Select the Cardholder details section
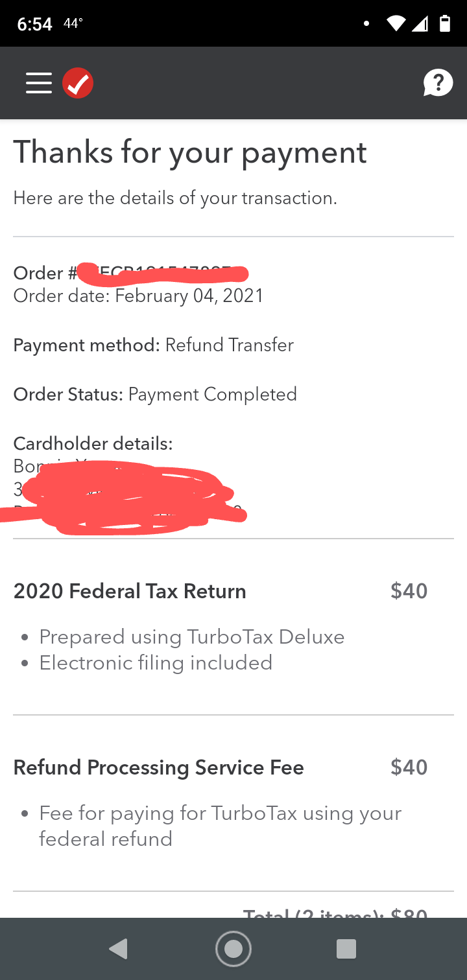This screenshot has width=467, height=980. [x=93, y=443]
